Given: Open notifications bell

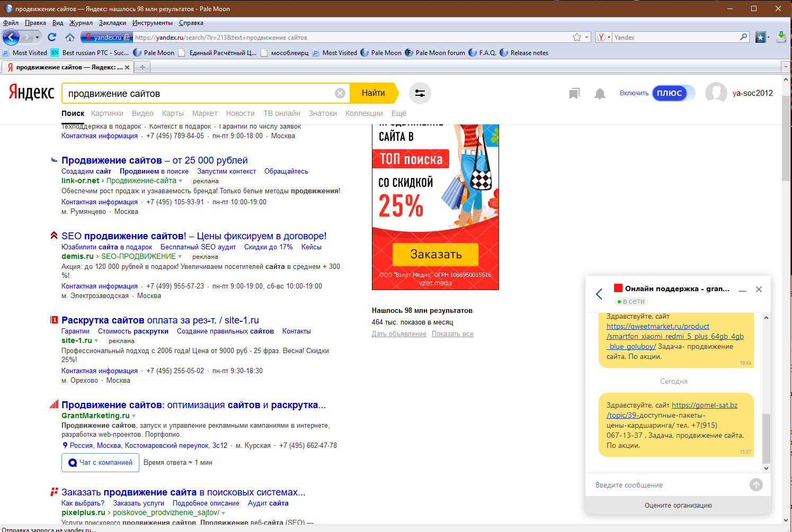Looking at the screenshot, I should click(600, 94).
